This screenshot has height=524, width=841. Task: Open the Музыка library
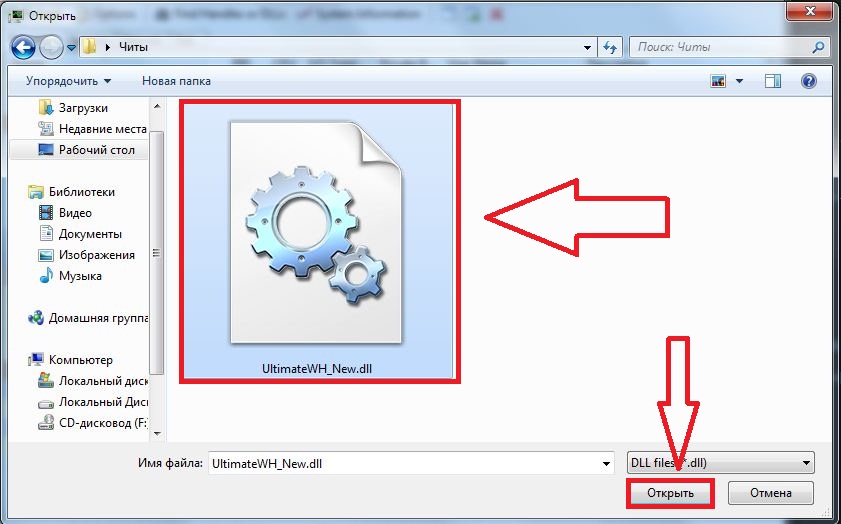pos(80,275)
